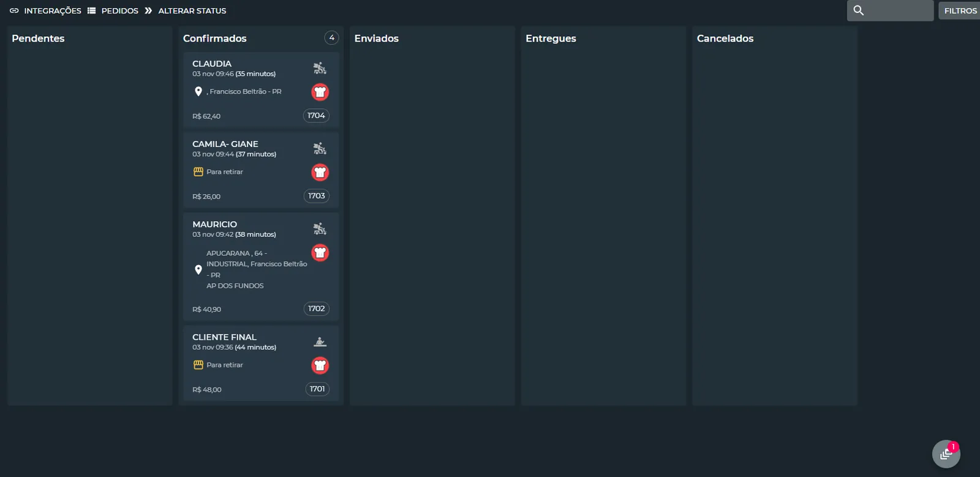Click the red chef hat icon on CAMILA- GIANE's order
980x477 pixels.
point(320,172)
